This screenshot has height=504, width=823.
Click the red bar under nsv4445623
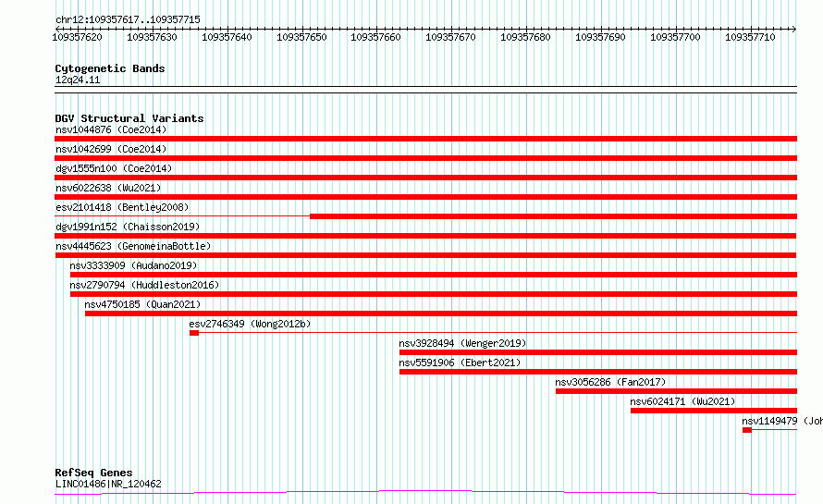tap(425, 255)
